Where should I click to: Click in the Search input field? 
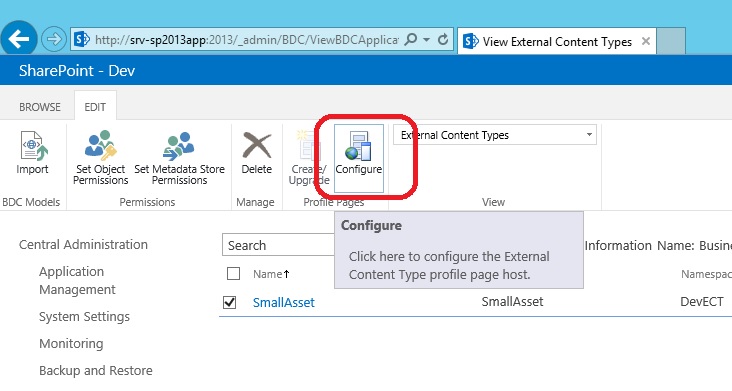(x=278, y=245)
